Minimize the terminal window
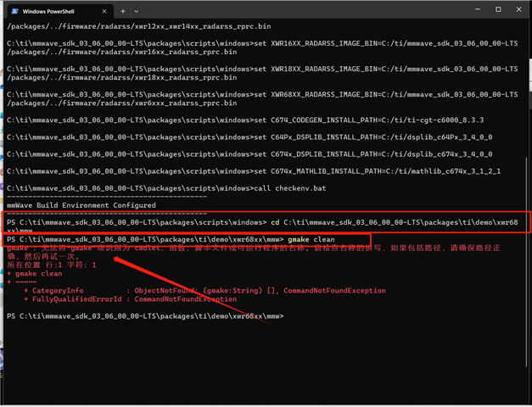 (x=478, y=9)
